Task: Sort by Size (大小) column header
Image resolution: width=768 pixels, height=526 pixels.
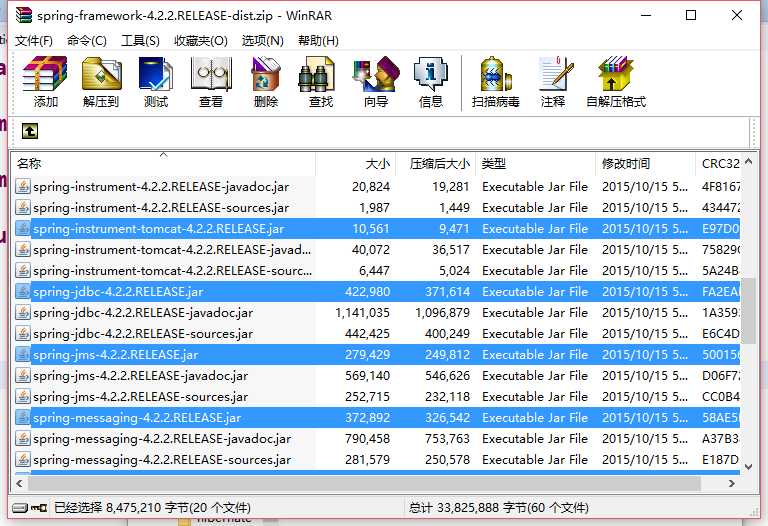Action: tap(356, 164)
